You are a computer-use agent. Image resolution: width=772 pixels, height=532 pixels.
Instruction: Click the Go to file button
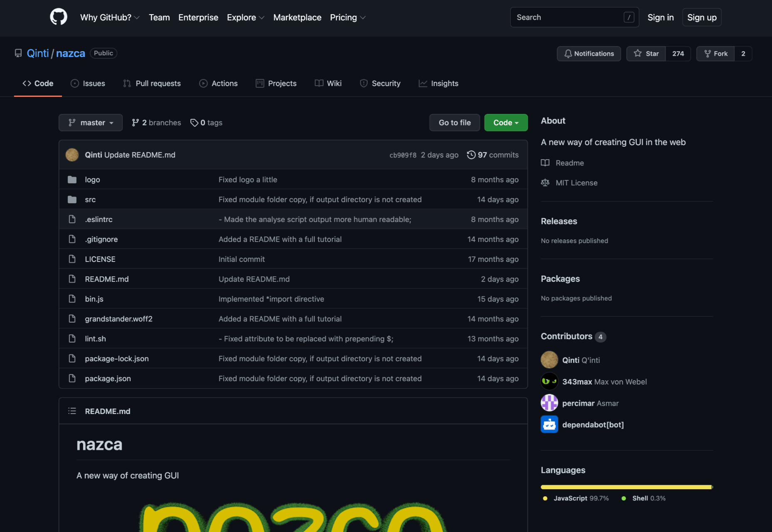pyautogui.click(x=455, y=123)
